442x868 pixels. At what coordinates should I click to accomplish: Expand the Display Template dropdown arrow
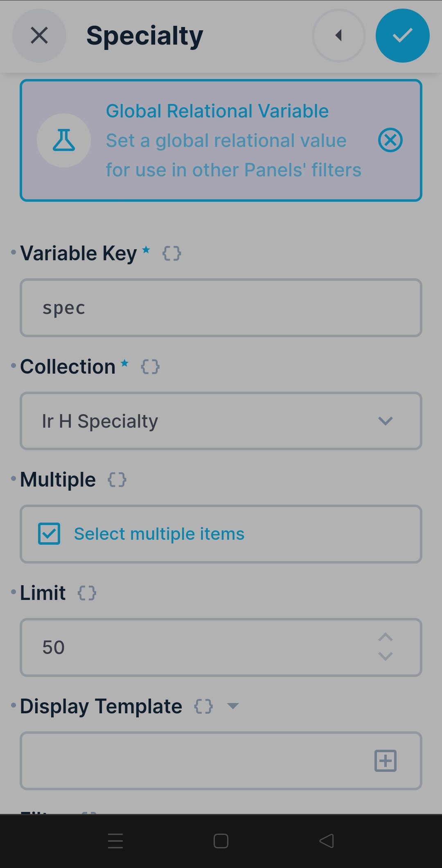coord(232,707)
